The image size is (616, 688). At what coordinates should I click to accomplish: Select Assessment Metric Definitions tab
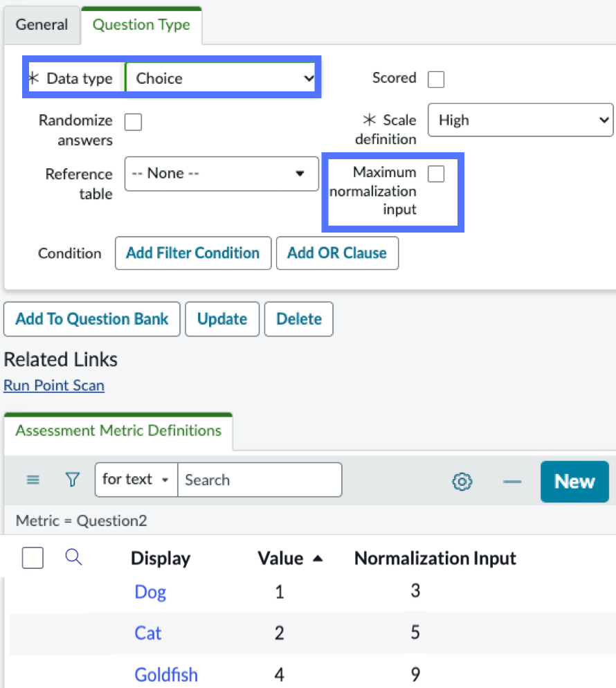click(118, 431)
